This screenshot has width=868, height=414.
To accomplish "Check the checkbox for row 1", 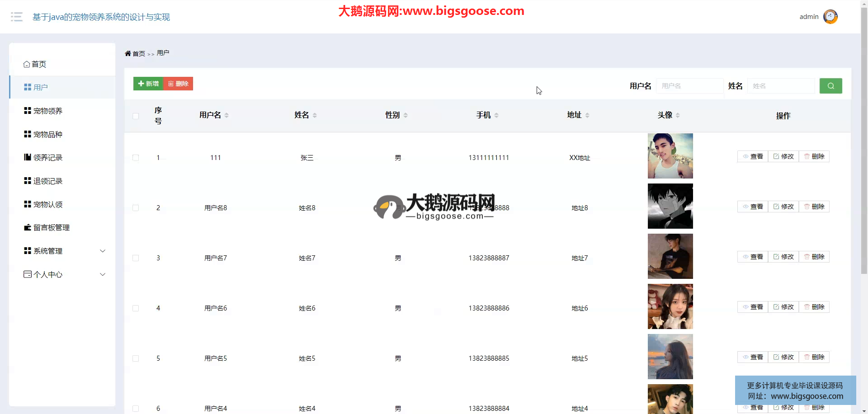I will [136, 158].
